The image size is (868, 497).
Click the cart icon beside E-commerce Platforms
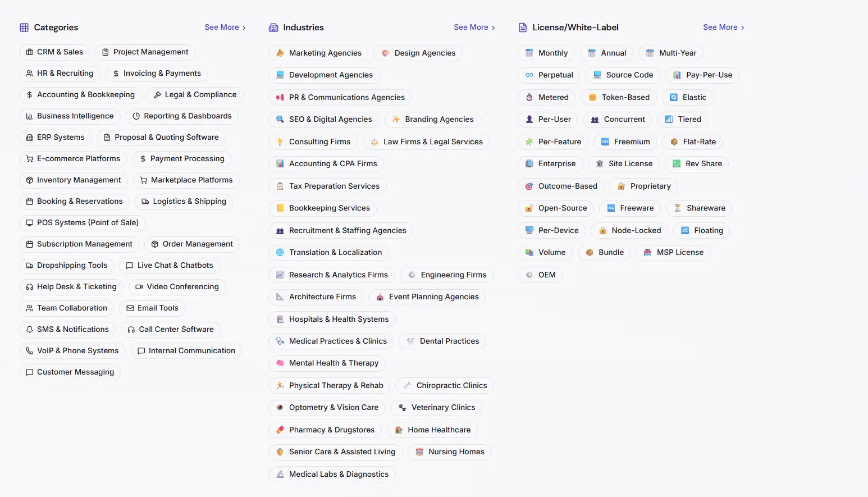point(30,158)
